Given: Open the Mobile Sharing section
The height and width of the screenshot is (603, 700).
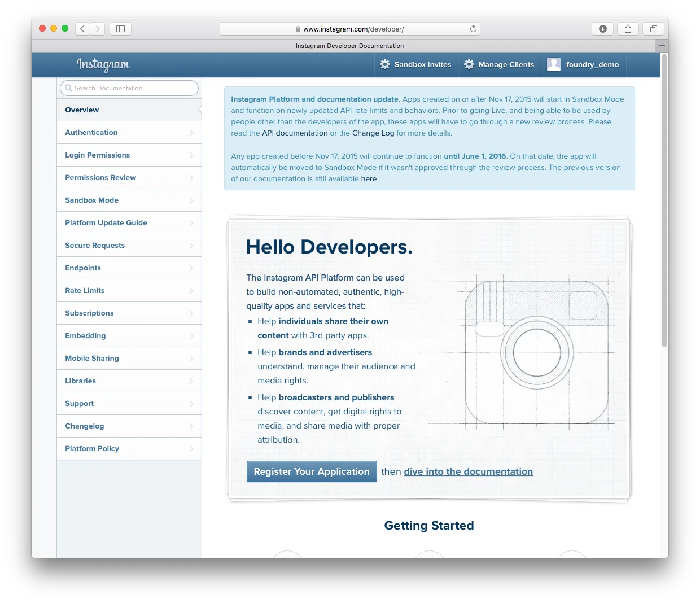Looking at the screenshot, I should (x=129, y=359).
